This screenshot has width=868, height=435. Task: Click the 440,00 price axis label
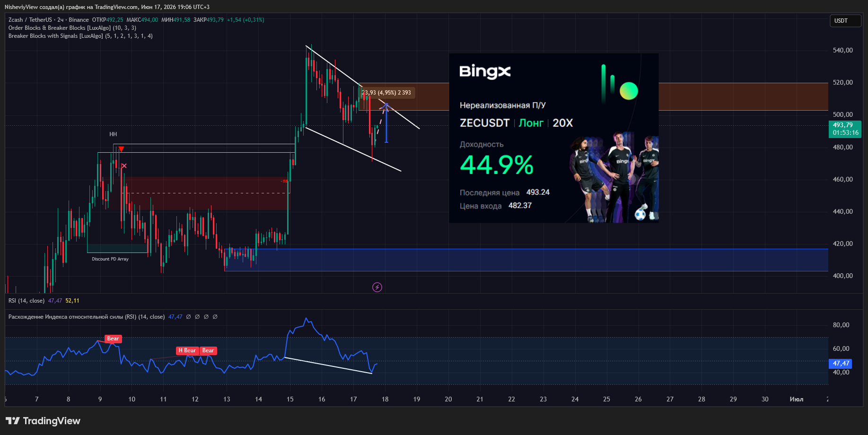click(842, 211)
